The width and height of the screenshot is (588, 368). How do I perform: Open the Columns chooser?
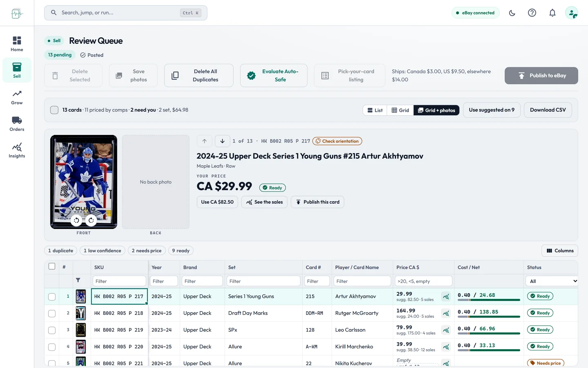pyautogui.click(x=560, y=251)
